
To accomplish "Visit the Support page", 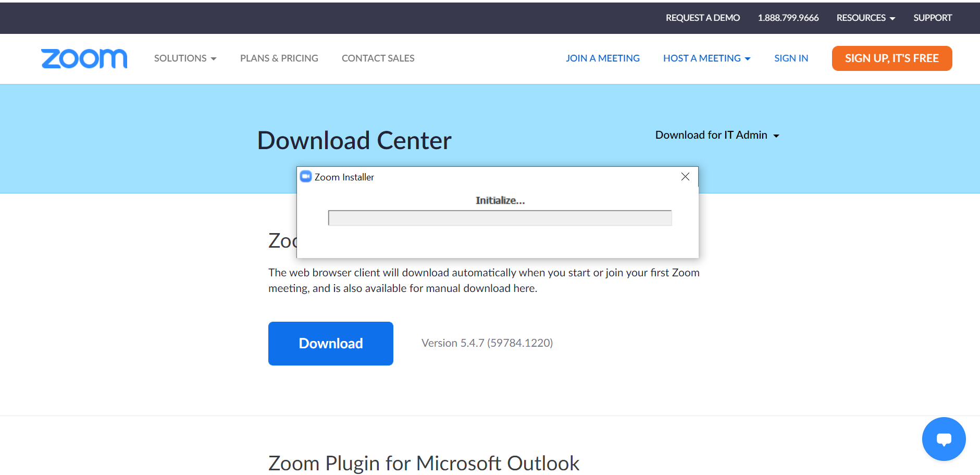I will pos(932,18).
